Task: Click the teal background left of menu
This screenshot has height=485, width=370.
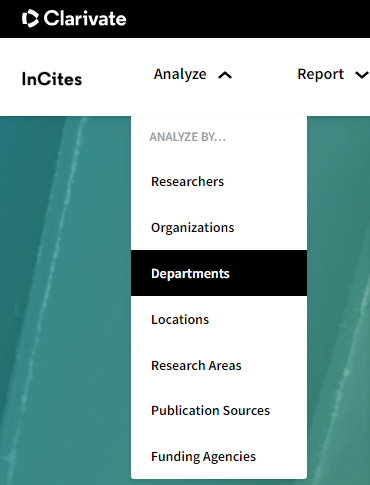Action: pyautogui.click(x=65, y=300)
